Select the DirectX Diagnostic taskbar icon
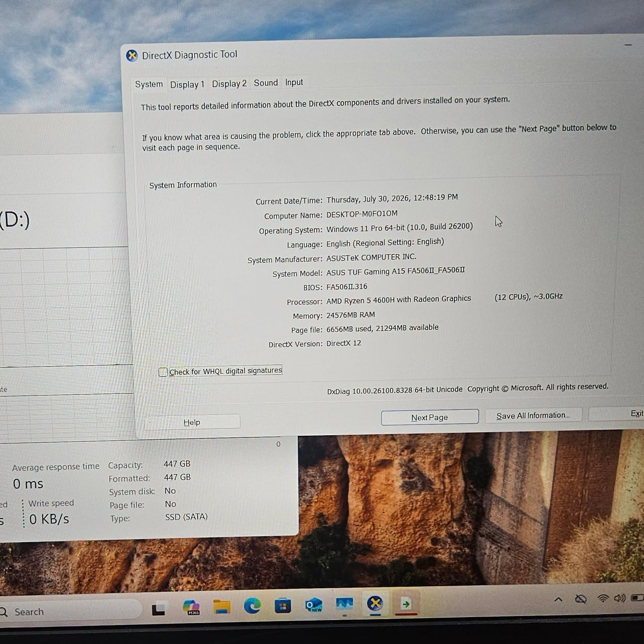Screen dimensions: 644x644 (375, 604)
